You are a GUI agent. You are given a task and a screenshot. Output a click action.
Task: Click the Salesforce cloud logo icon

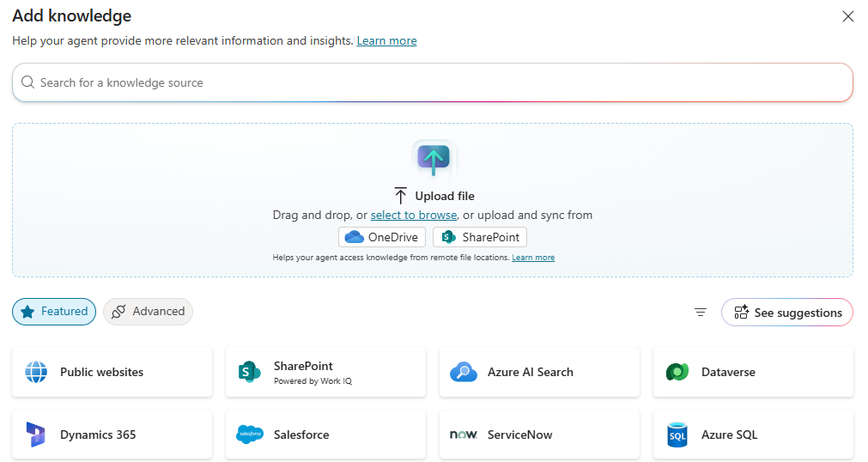pos(250,435)
